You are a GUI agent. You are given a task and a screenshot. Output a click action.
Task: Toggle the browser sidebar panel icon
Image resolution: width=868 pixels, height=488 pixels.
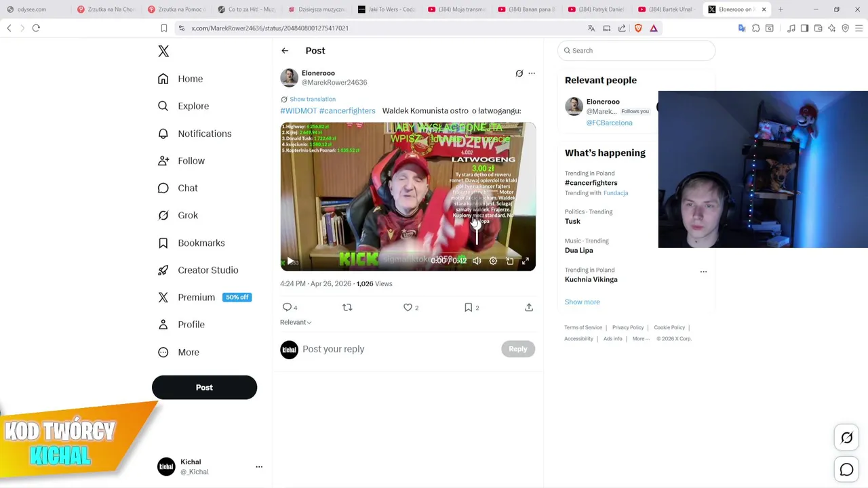(804, 28)
